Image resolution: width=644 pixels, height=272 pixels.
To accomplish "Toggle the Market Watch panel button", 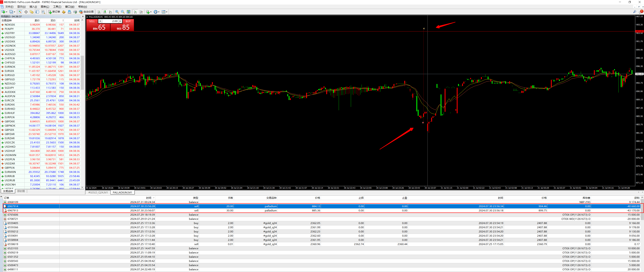I will (20, 12).
